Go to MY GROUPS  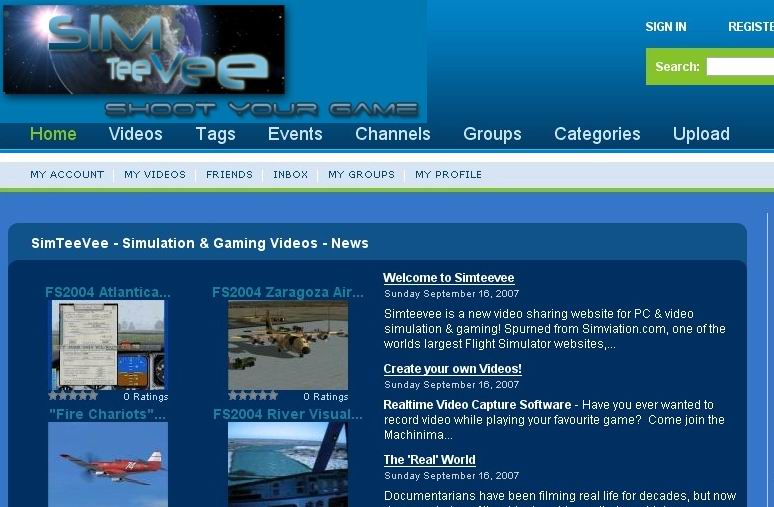[x=361, y=175]
